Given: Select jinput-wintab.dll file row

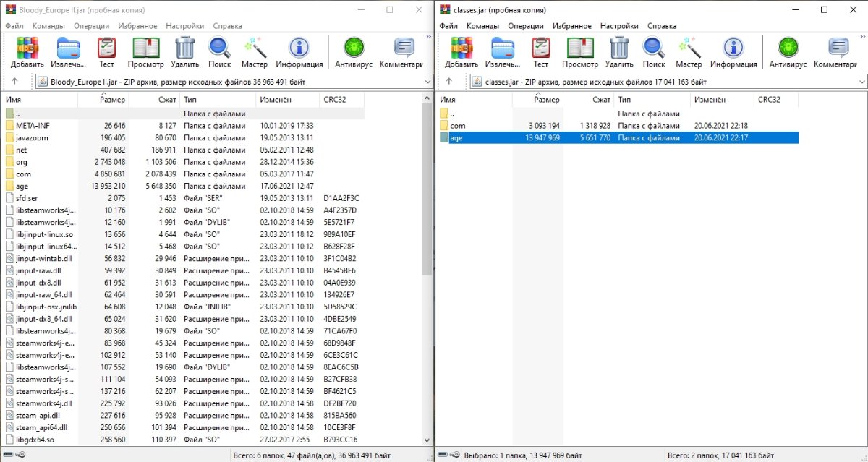Looking at the screenshot, I should (184, 258).
